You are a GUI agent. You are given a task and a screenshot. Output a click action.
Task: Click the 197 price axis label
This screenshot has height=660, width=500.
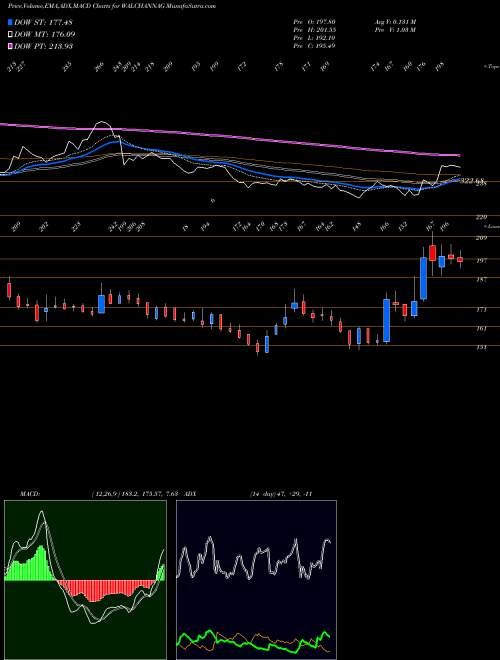point(481,261)
